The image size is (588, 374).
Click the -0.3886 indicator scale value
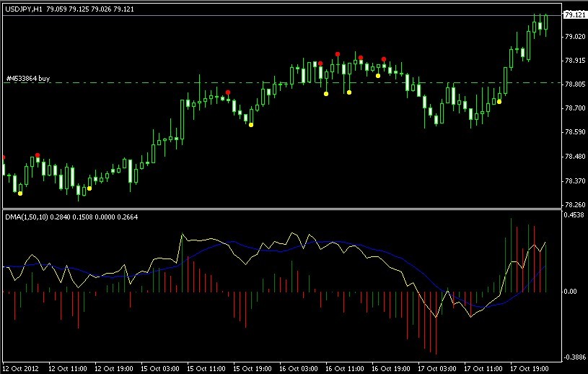point(575,357)
